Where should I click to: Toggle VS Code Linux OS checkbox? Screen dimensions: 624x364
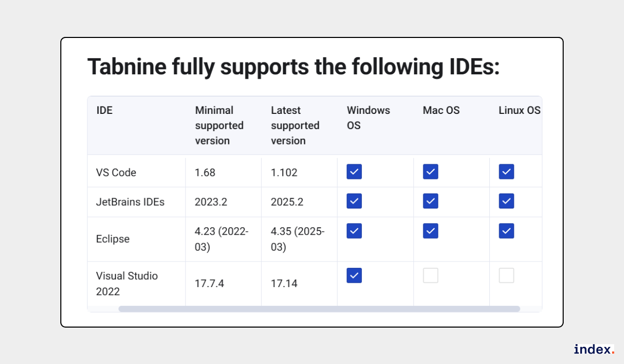tap(506, 172)
